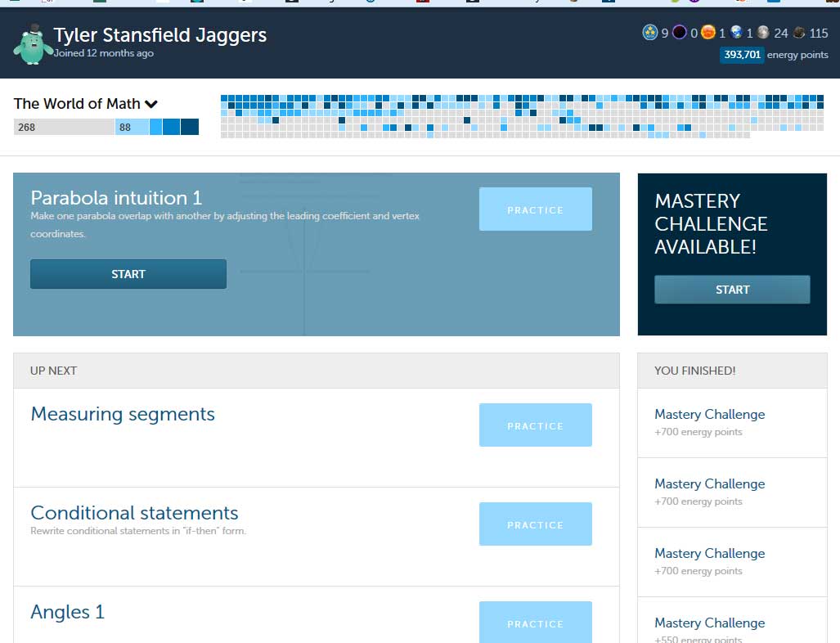The height and width of the screenshot is (643, 840).
Task: Click the Sun badge icon
Action: 708,32
